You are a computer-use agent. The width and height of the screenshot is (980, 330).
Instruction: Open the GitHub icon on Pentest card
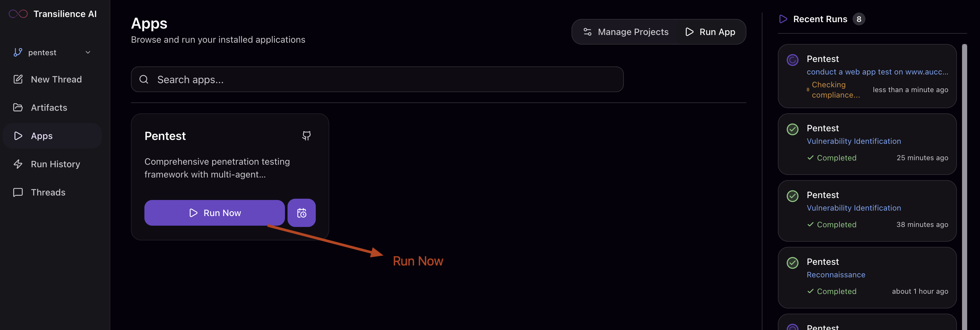(x=306, y=135)
